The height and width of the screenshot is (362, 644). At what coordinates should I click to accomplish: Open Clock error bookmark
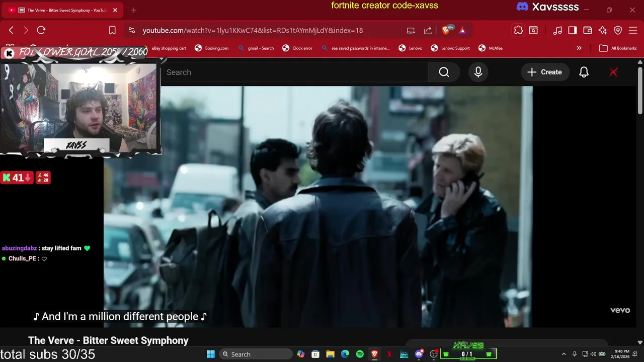click(x=297, y=48)
